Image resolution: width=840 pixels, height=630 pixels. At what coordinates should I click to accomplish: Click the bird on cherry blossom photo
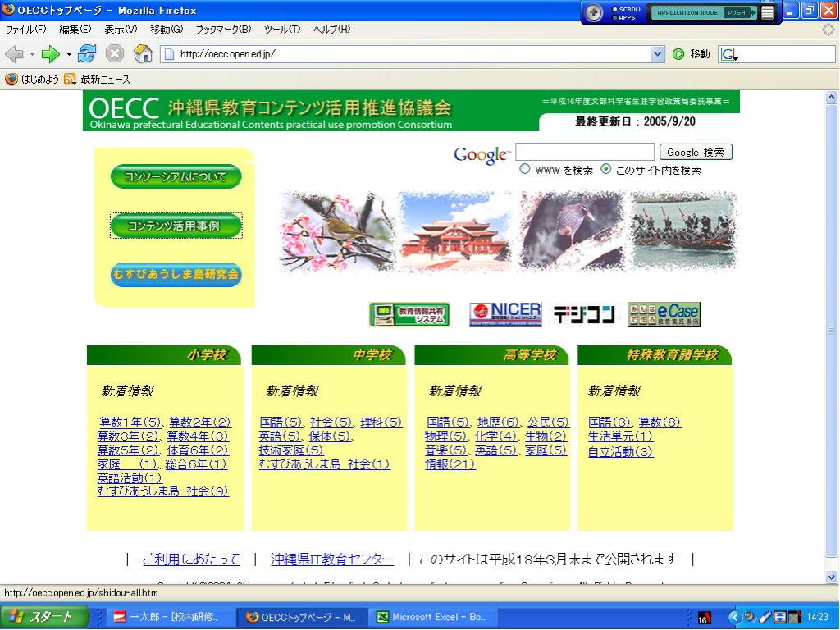pyautogui.click(x=337, y=231)
